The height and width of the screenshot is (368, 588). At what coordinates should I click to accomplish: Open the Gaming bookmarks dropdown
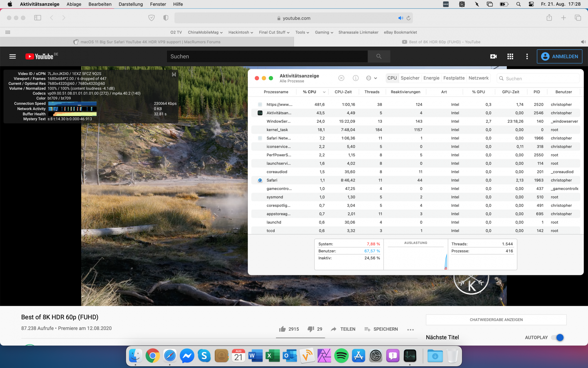pyautogui.click(x=324, y=32)
